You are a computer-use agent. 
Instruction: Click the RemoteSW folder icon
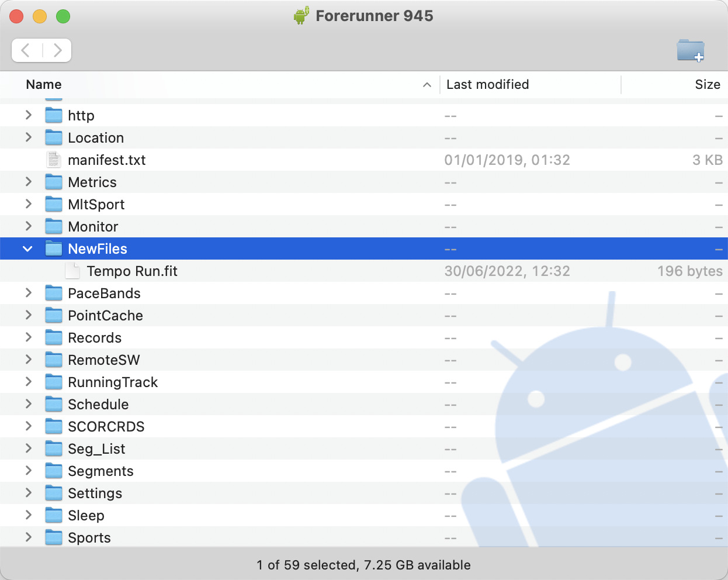(x=54, y=360)
